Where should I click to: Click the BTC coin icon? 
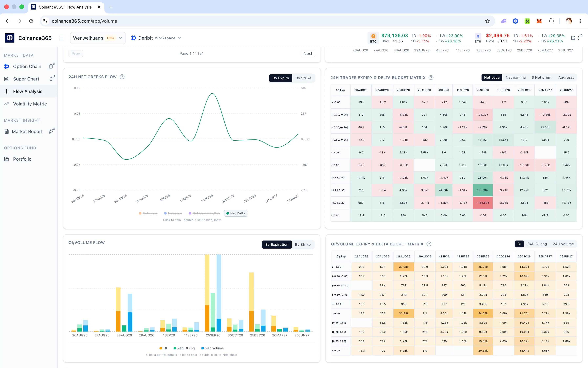373,36
